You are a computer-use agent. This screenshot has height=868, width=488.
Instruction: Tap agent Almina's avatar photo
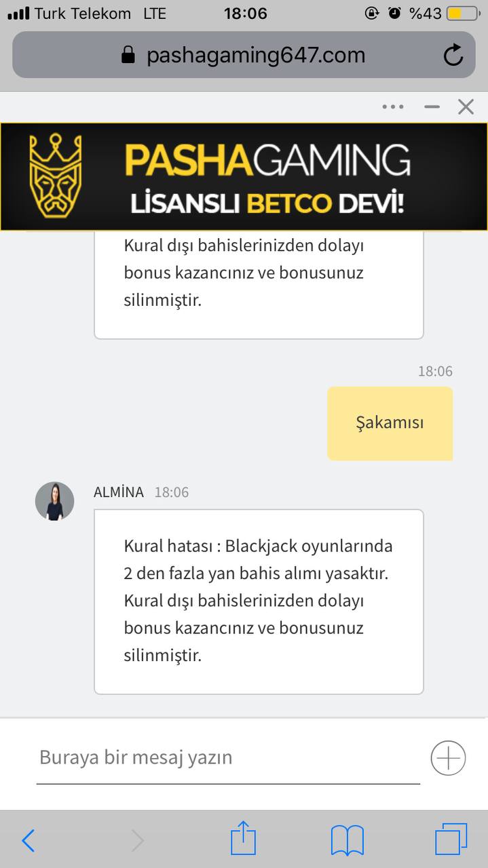click(54, 501)
